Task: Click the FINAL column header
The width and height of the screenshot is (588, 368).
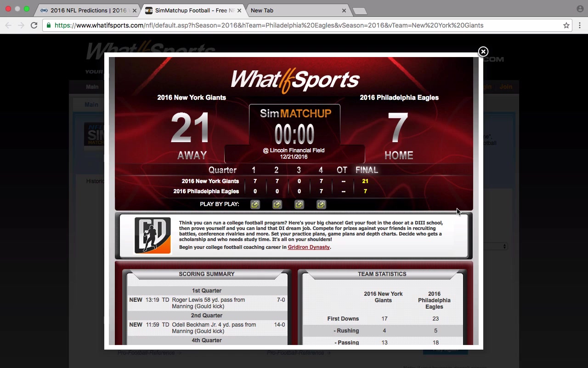Action: pyautogui.click(x=367, y=170)
